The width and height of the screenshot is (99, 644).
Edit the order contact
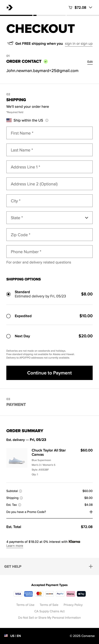(x=90, y=62)
